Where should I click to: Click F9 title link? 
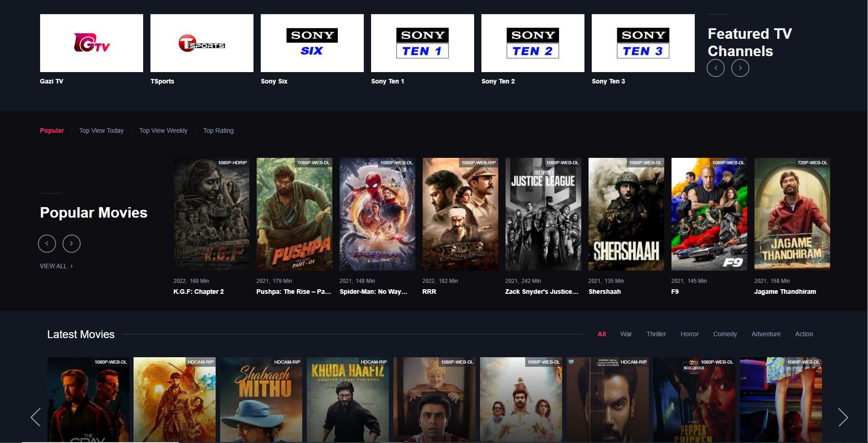pos(675,292)
